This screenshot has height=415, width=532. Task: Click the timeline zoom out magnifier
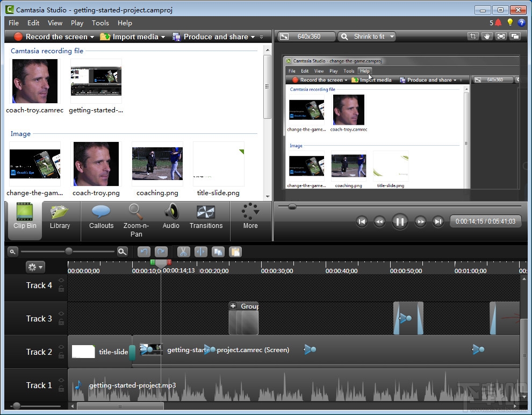click(x=12, y=252)
